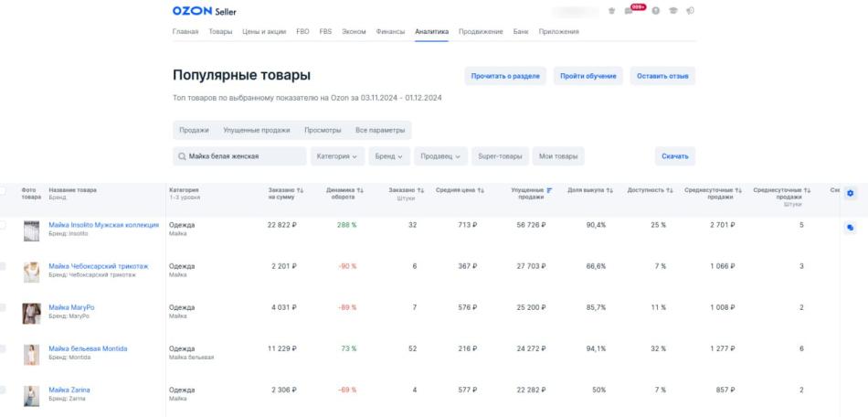Open the messages chat icon with badge

[629, 11]
